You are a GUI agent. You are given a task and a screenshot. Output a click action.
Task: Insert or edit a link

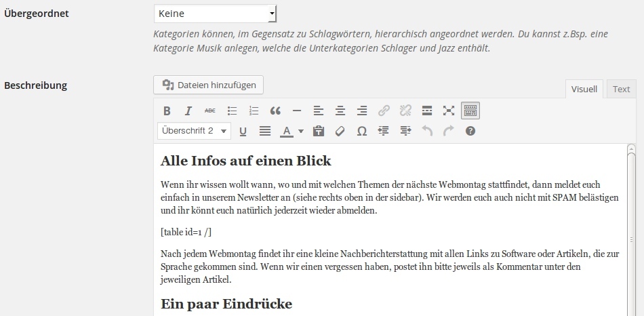pos(384,111)
